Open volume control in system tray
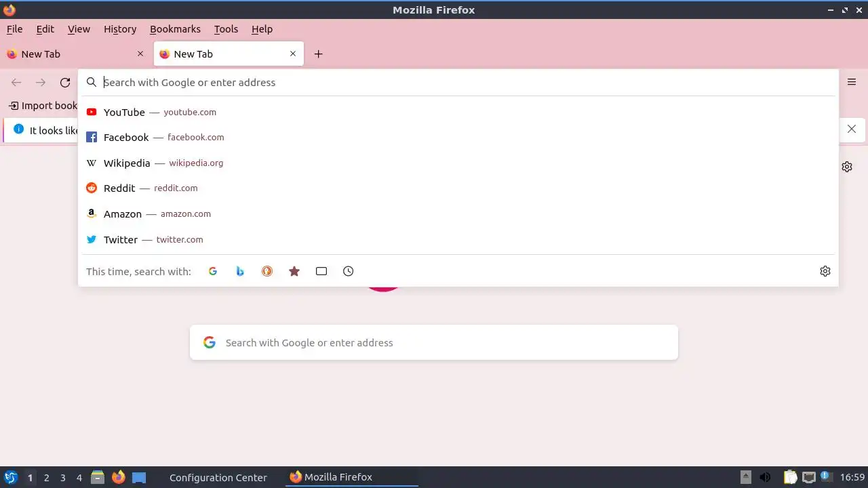 (765, 477)
